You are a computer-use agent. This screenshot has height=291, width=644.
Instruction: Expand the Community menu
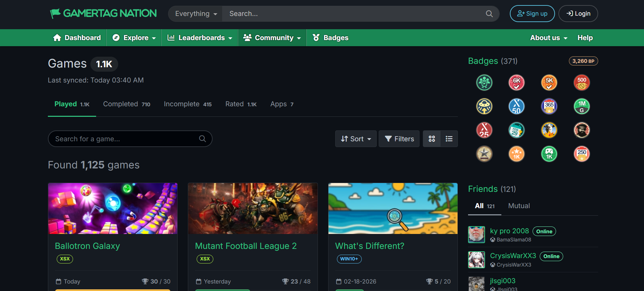coord(272,38)
